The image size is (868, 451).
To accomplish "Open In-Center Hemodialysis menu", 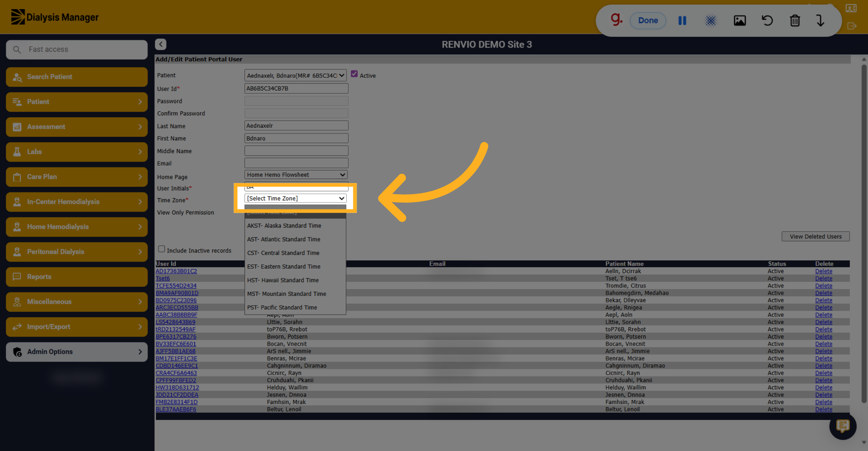I will coord(77,202).
